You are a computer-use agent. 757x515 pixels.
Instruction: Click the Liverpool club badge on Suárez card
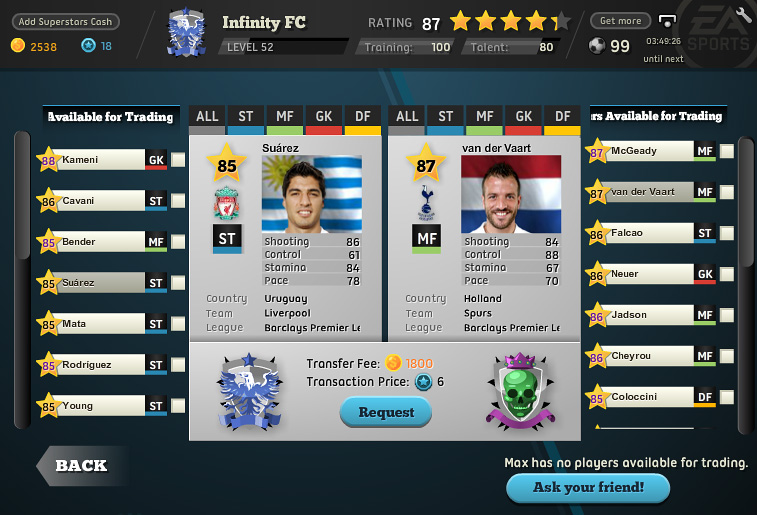click(226, 203)
